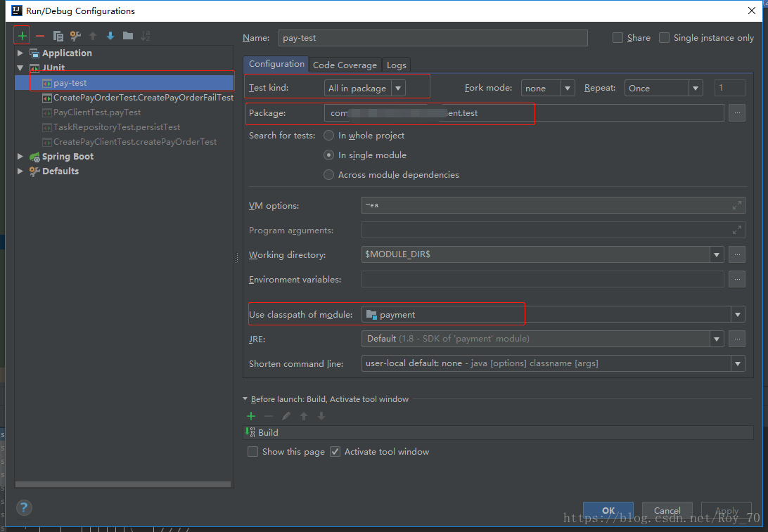The width and height of the screenshot is (768, 532).
Task: Move the configuration down with the blue arrow
Action: [x=110, y=36]
